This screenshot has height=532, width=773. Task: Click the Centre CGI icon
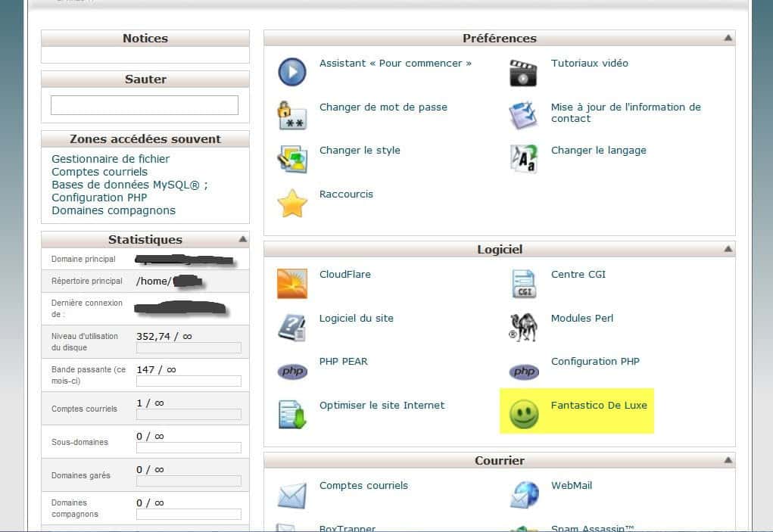523,283
